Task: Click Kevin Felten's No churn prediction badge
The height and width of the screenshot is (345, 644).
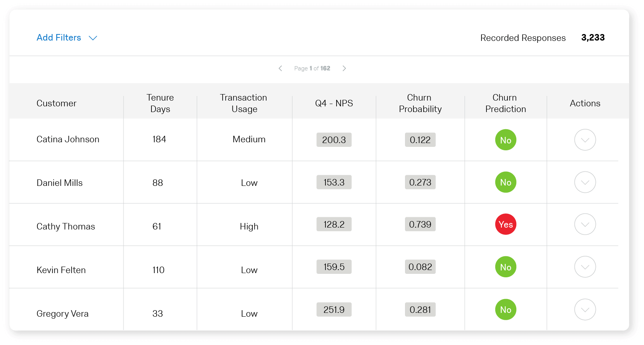Action: (506, 267)
